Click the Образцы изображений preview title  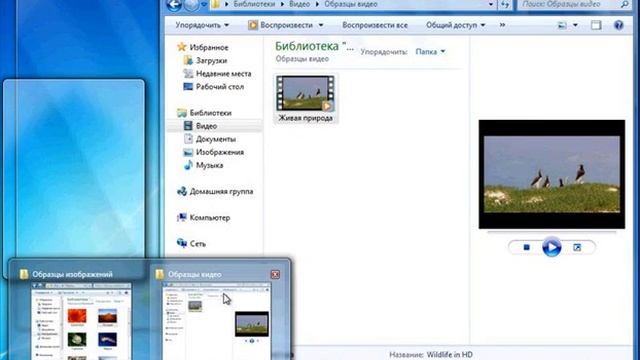(72, 274)
